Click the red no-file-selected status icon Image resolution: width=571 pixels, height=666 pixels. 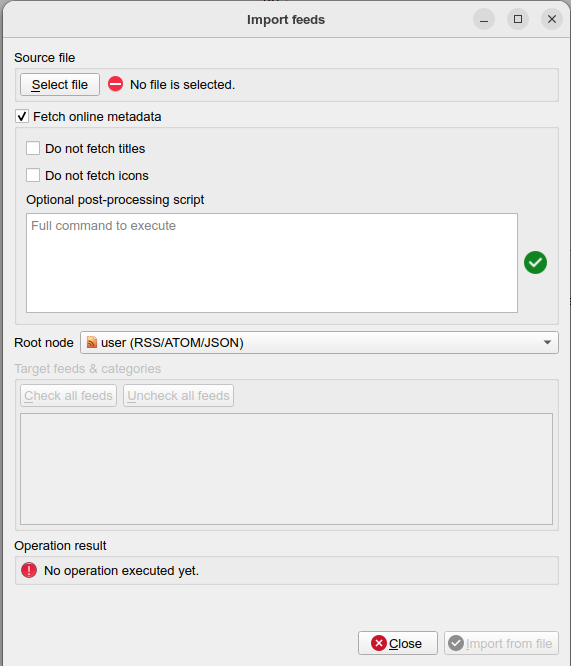[116, 84]
